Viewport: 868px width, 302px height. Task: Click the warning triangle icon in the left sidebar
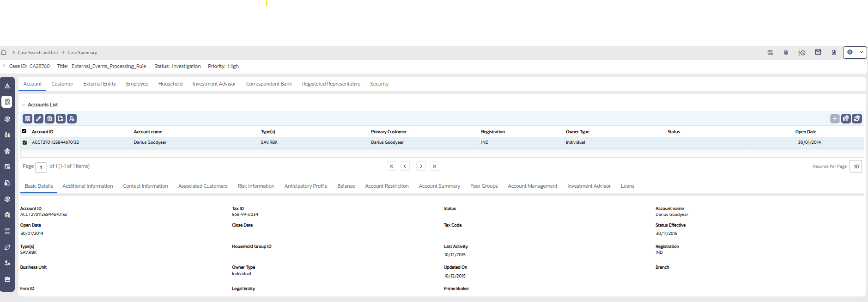click(x=7, y=86)
